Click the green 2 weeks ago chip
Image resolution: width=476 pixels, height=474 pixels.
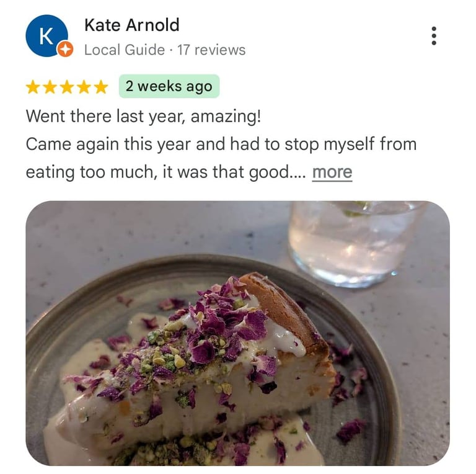coord(169,86)
